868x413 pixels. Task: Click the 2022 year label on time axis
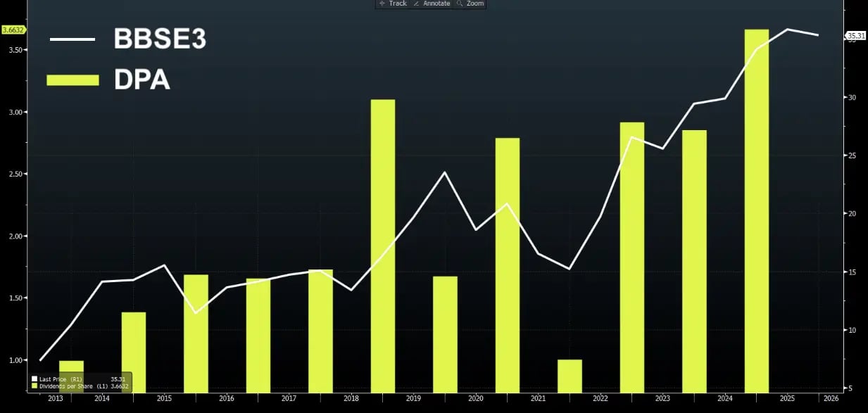click(x=600, y=399)
